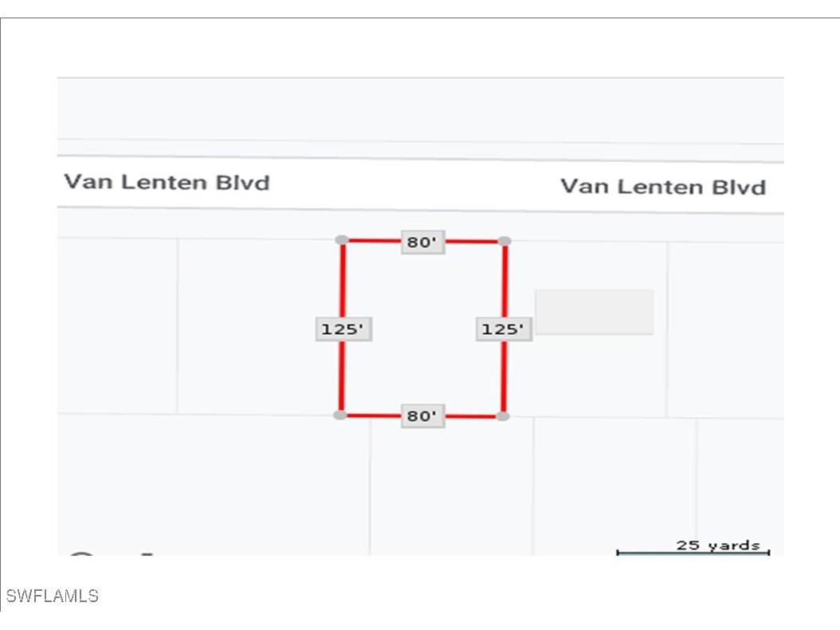Click the parcel southeast of the outlined lot
This screenshot has height=630, width=840.
tap(614, 485)
